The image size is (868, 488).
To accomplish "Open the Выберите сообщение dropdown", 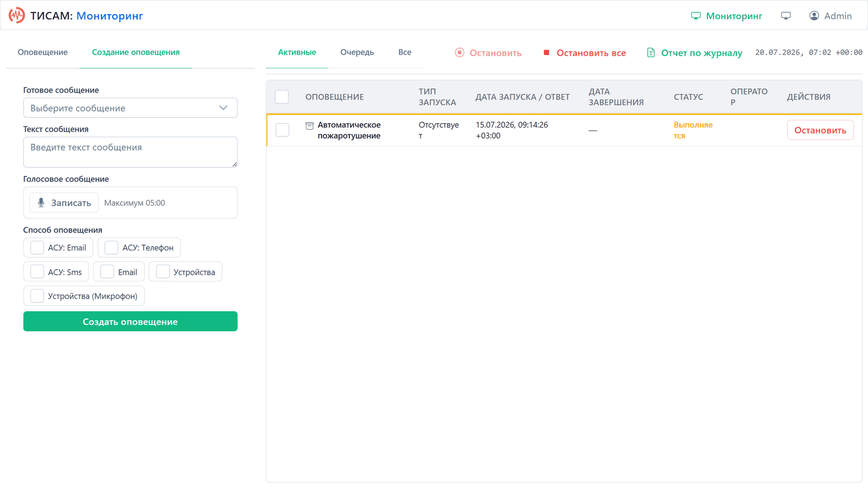I will point(130,108).
